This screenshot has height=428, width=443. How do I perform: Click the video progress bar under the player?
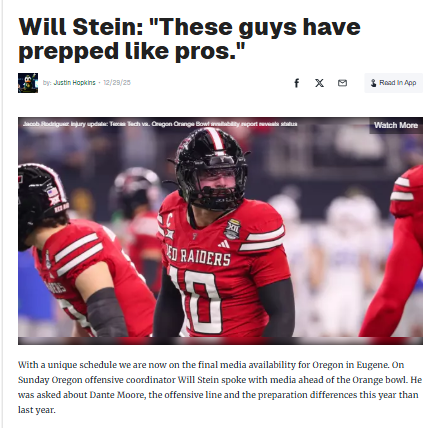(220, 341)
